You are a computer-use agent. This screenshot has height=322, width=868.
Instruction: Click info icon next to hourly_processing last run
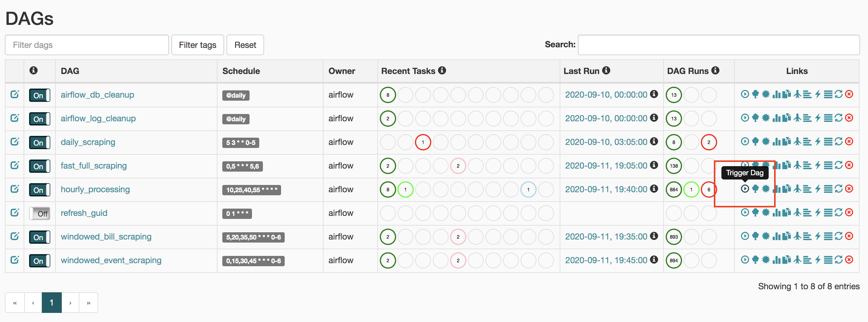point(654,189)
